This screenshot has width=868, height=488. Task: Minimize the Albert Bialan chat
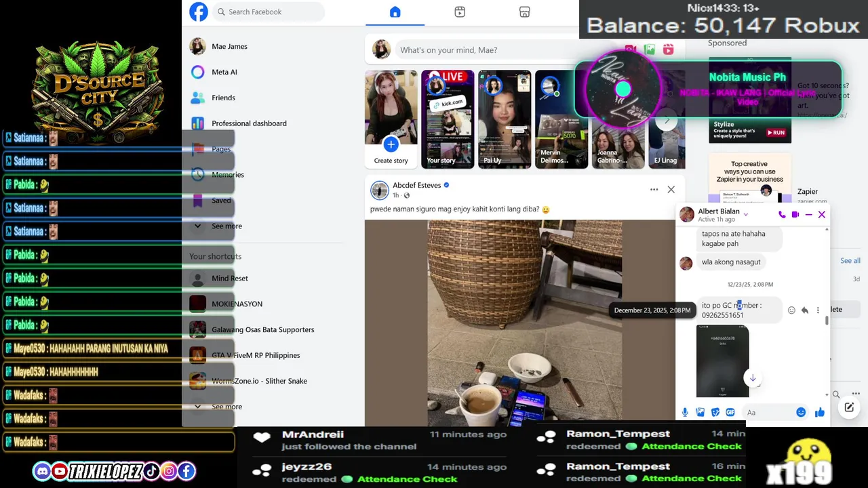(808, 214)
